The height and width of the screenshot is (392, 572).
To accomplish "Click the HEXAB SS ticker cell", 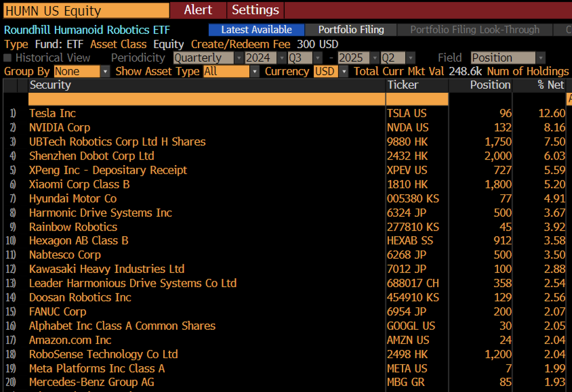I will click(410, 241).
